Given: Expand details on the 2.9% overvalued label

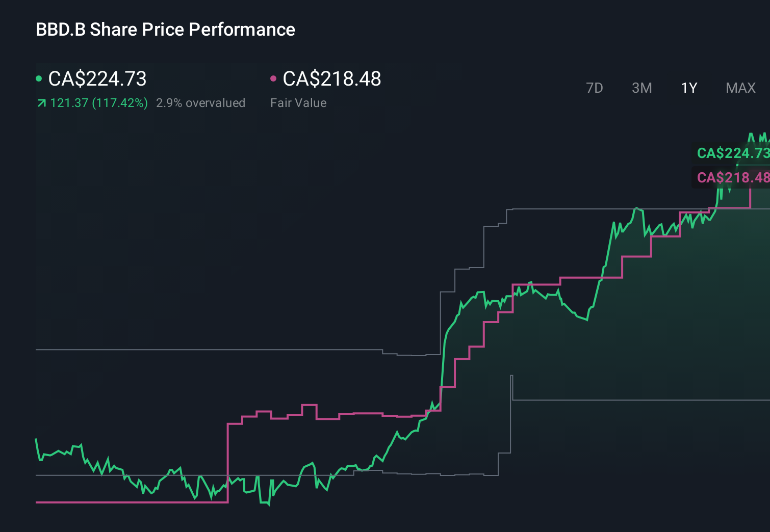Looking at the screenshot, I should [x=201, y=102].
